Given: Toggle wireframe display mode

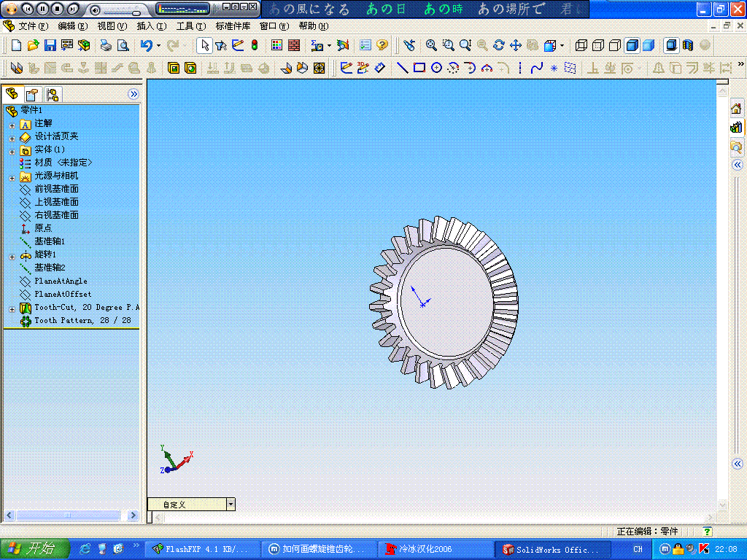Looking at the screenshot, I should click(581, 45).
